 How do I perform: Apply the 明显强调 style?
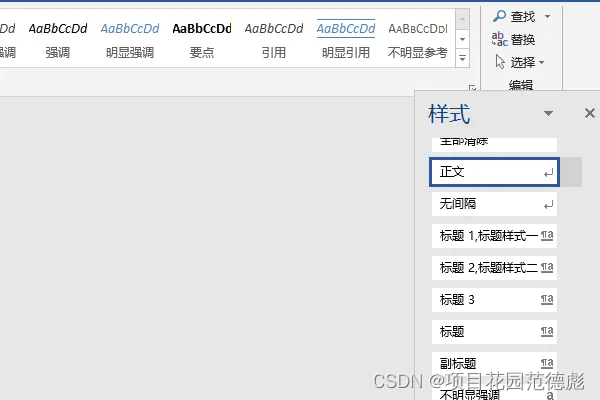[x=130, y=40]
